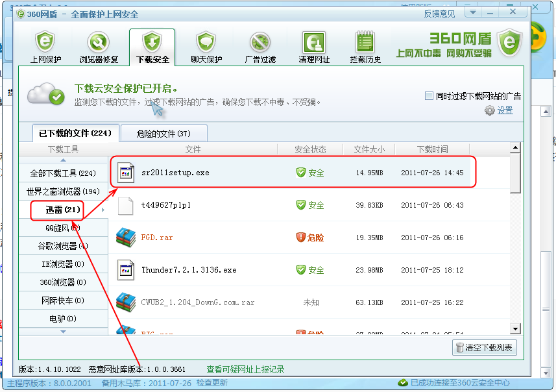This screenshot has width=556, height=392.
Task: Open the title bar dropdown menu arrow
Action: click(x=473, y=12)
